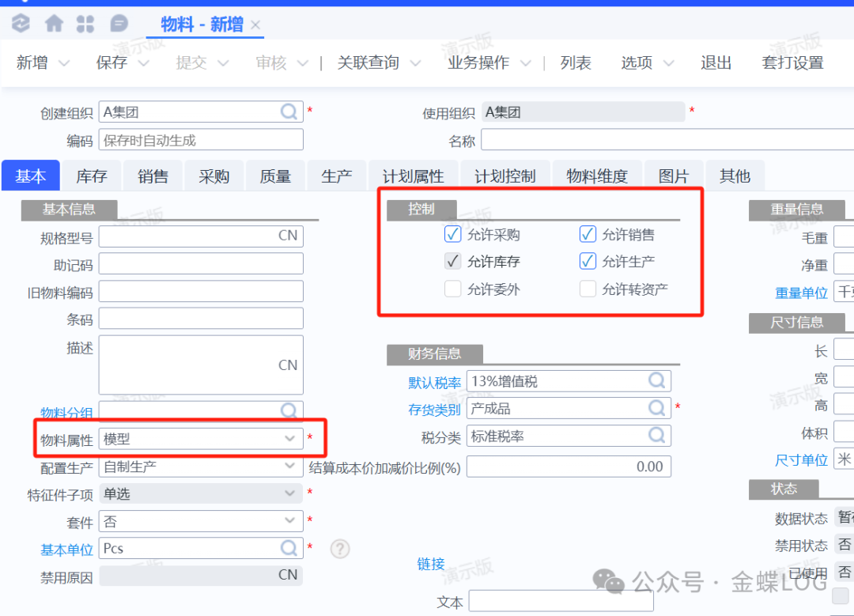Image resolution: width=854 pixels, height=616 pixels.
Task: Toggle the 允许转资产 checkbox
Action: [x=588, y=289]
